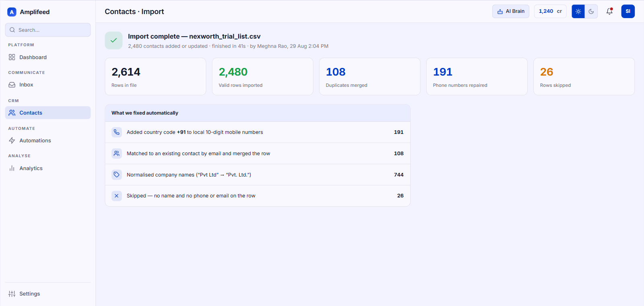Click the PLATFORM section label

[21, 45]
